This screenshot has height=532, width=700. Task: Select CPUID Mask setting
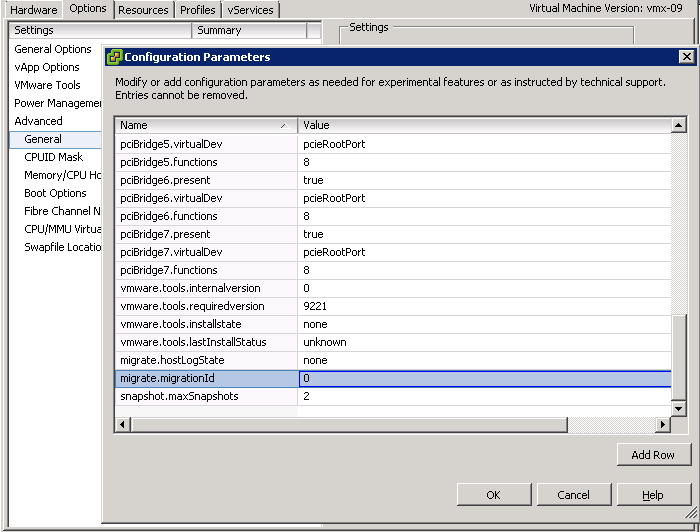pos(54,157)
